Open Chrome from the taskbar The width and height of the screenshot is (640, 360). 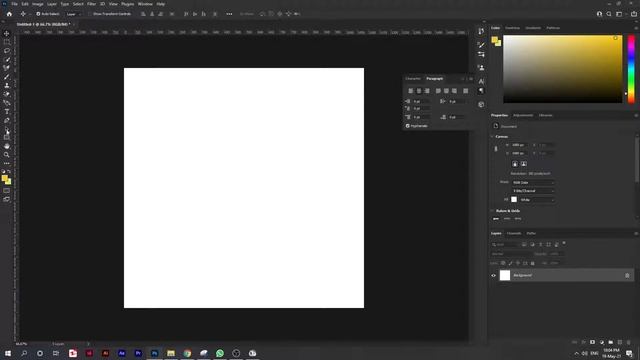[187, 353]
